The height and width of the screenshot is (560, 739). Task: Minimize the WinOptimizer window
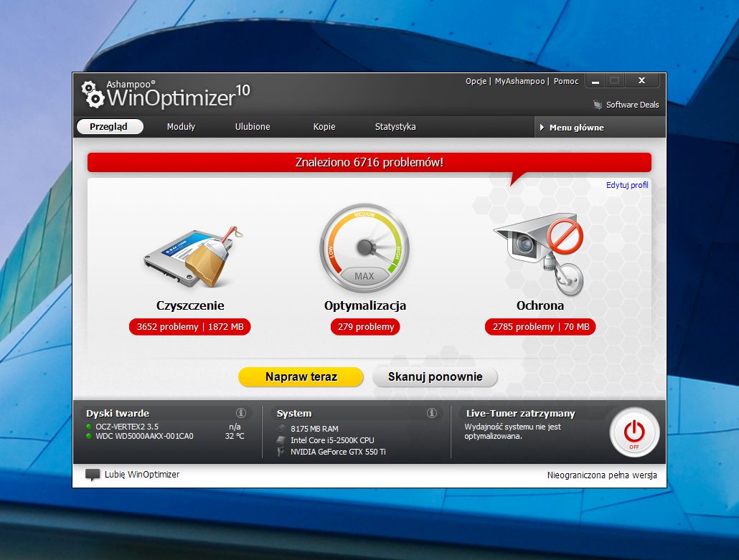tap(596, 81)
